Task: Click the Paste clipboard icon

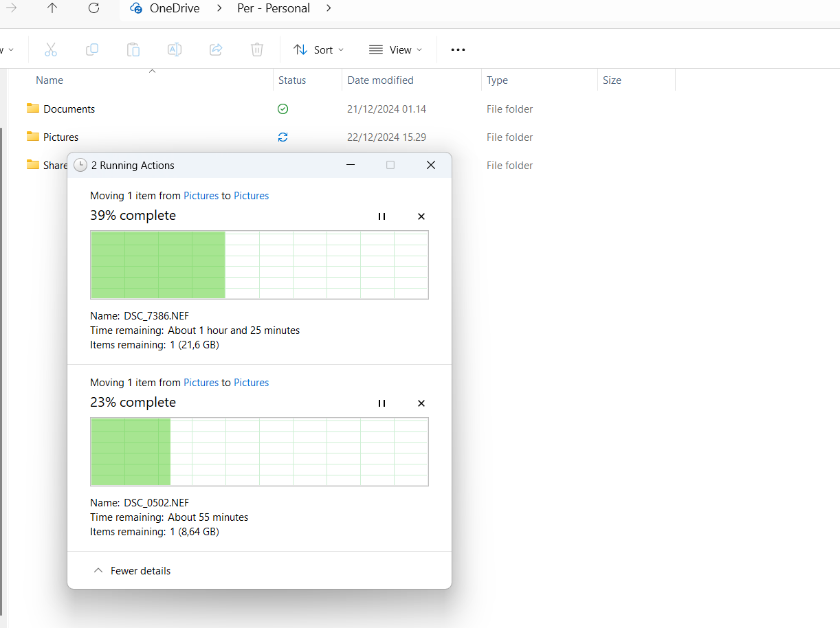Action: coord(133,49)
